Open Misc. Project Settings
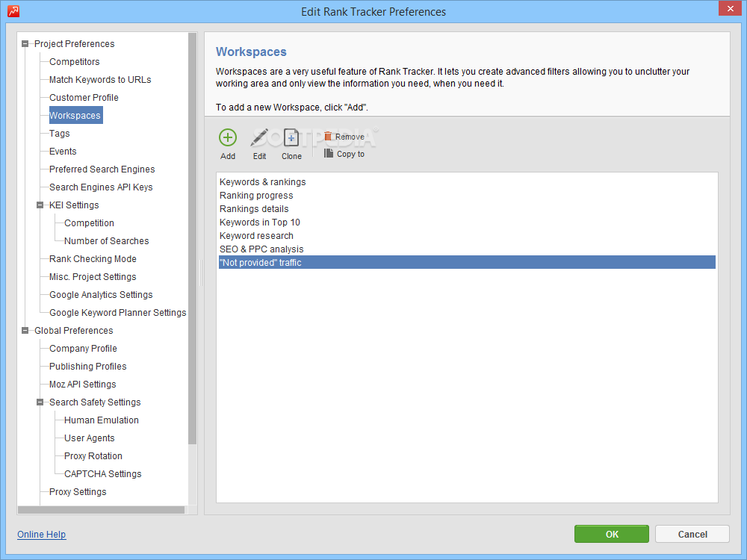The width and height of the screenshot is (747, 560). pyautogui.click(x=93, y=277)
